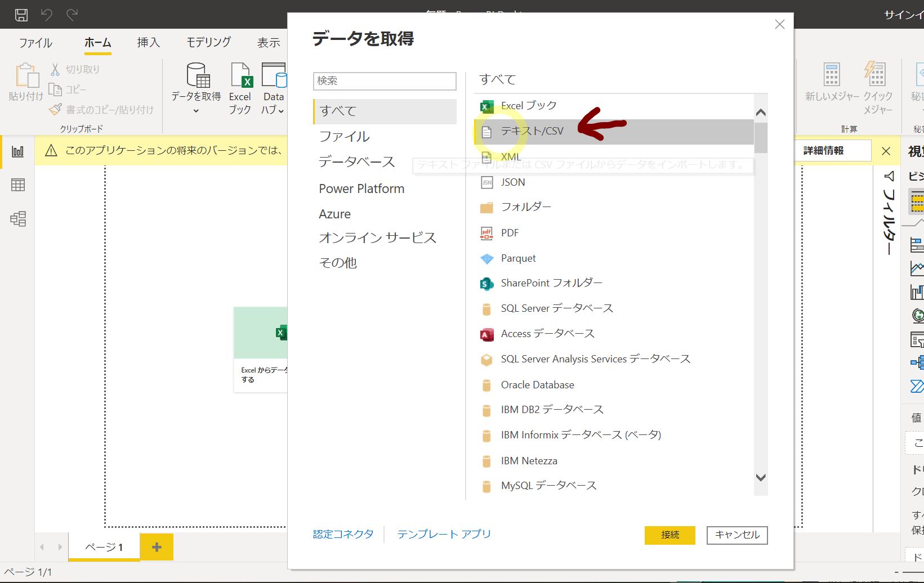Select ファイル category in the list
Image resolution: width=924 pixels, height=583 pixels.
pos(345,137)
